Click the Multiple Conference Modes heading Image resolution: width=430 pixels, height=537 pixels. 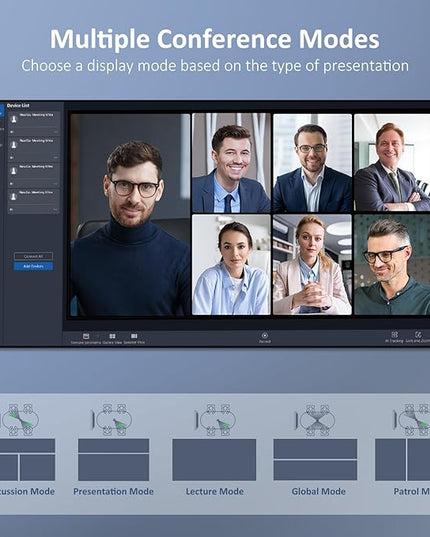click(215, 39)
